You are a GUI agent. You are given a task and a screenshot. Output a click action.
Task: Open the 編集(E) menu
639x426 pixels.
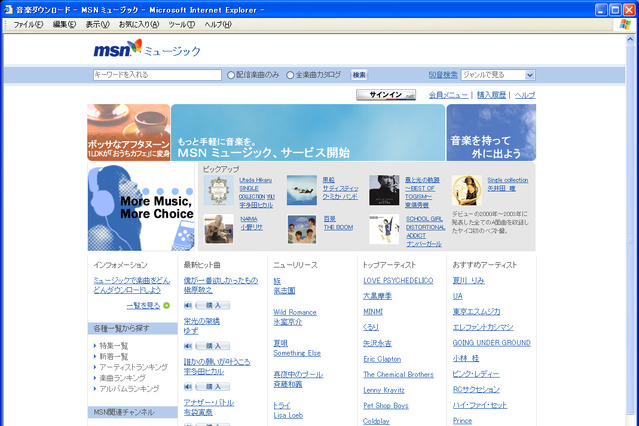(x=64, y=24)
